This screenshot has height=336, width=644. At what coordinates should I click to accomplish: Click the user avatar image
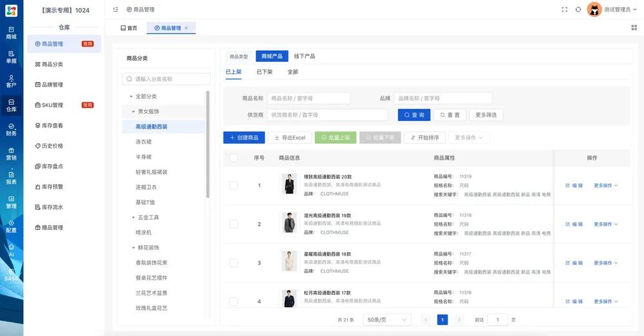594,10
